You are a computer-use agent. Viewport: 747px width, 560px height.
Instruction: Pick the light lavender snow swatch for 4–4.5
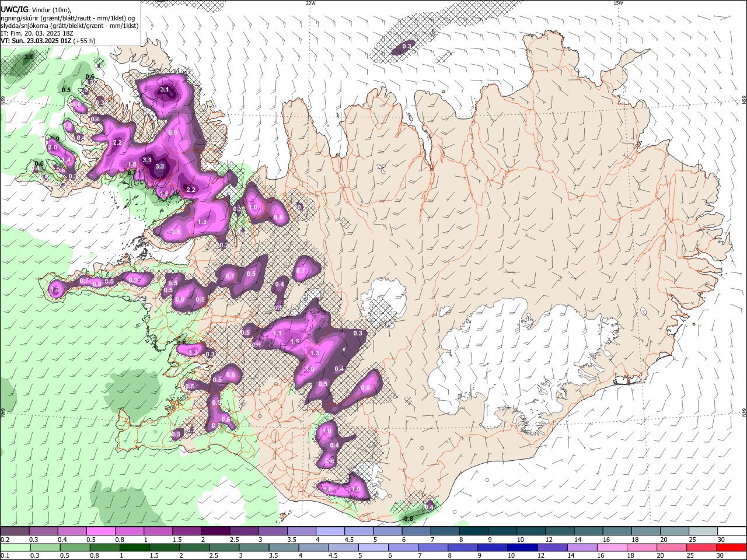click(x=329, y=531)
